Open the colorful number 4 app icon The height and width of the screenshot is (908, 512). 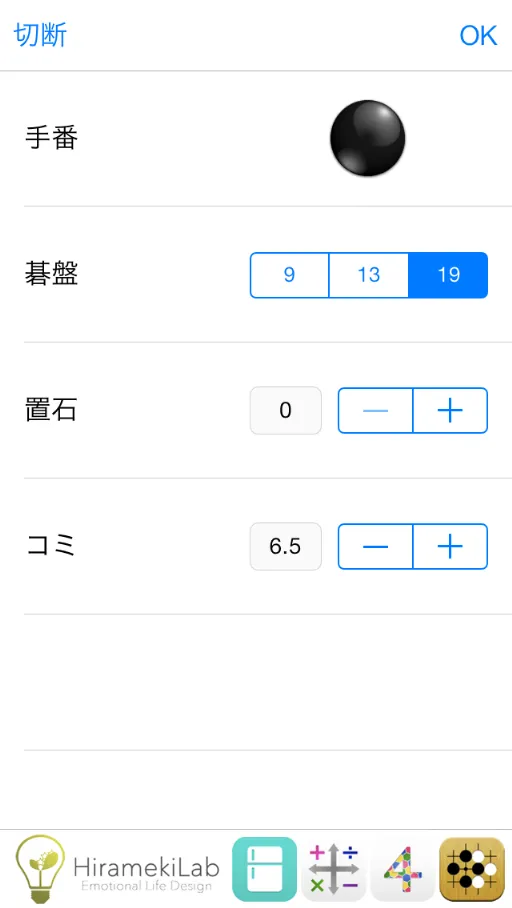pyautogui.click(x=403, y=869)
